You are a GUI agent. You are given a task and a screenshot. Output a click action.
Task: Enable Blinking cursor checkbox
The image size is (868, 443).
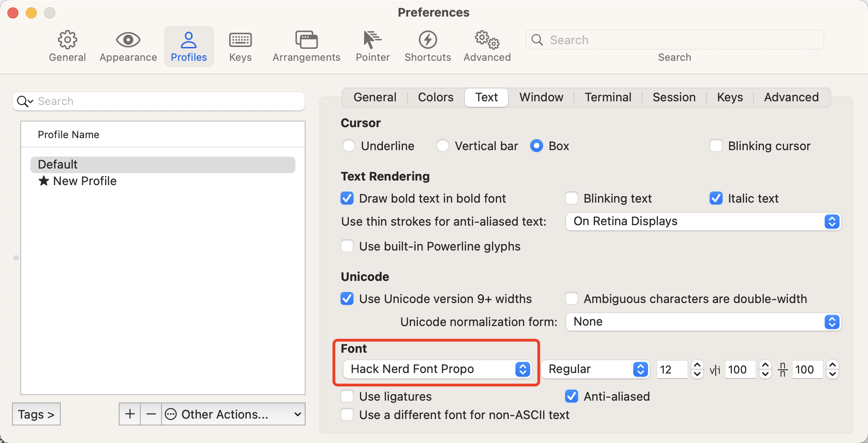coord(716,146)
